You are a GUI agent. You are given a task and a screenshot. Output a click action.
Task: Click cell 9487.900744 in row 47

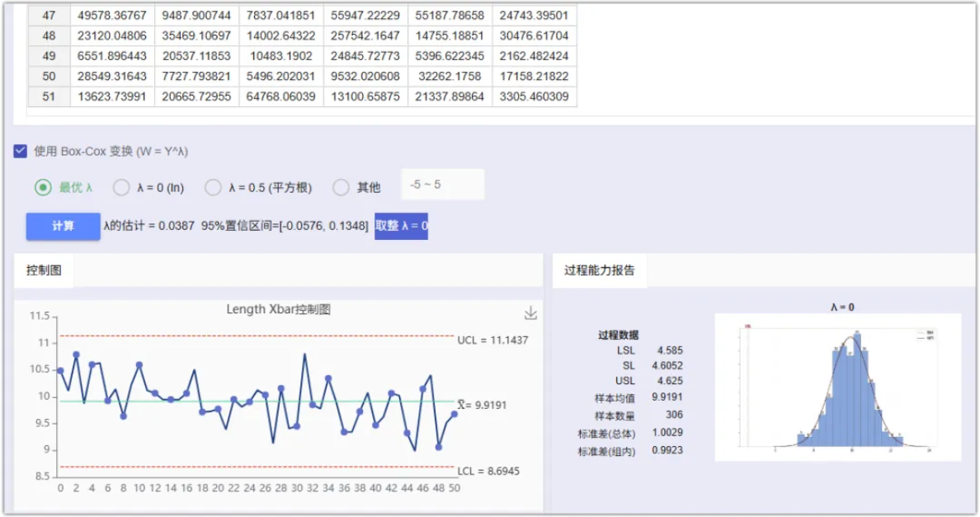[x=197, y=15]
